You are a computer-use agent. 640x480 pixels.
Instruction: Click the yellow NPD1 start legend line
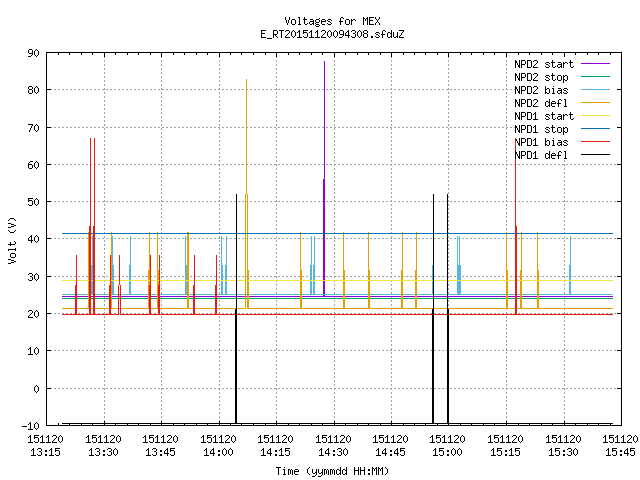pyautogui.click(x=595, y=116)
